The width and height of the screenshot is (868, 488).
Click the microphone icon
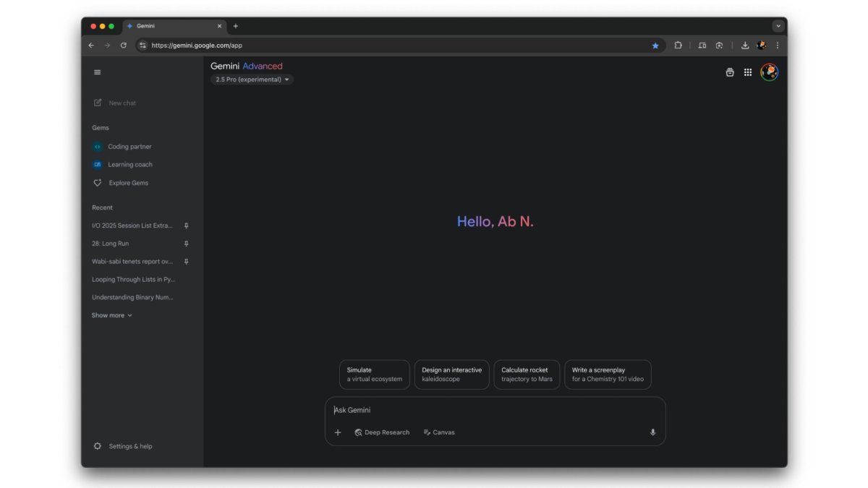652,432
